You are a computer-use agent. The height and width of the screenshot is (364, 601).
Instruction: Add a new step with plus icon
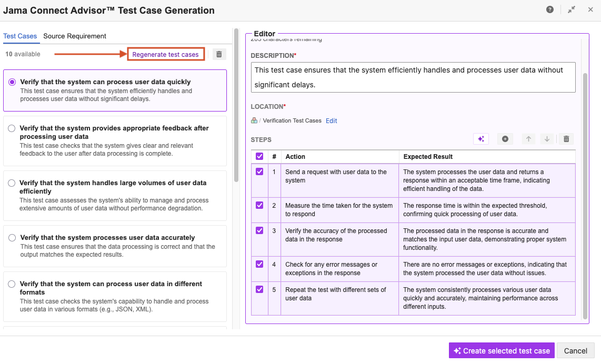coord(505,139)
